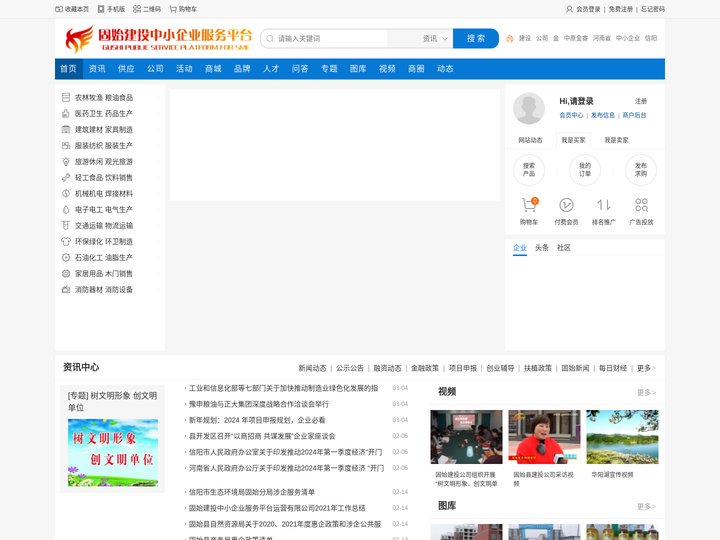Open 商城 in navigation bar
This screenshot has width=720, height=540.
213,69
